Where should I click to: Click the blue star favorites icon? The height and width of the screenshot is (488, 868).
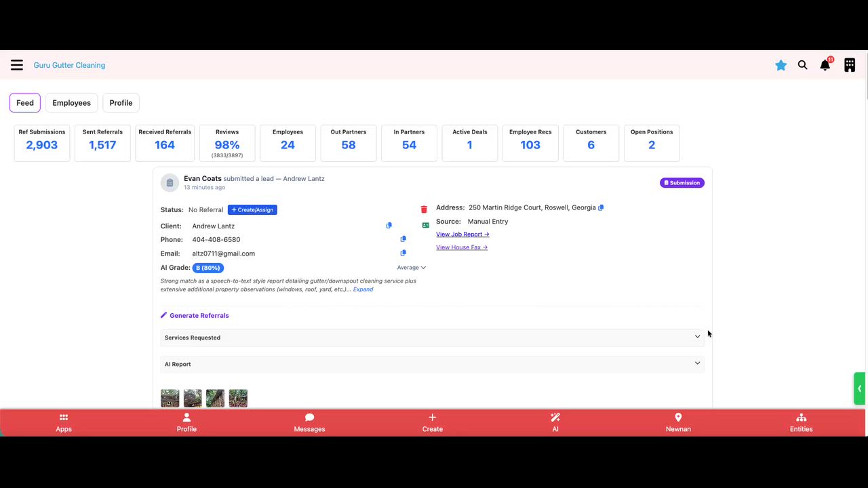pos(781,65)
